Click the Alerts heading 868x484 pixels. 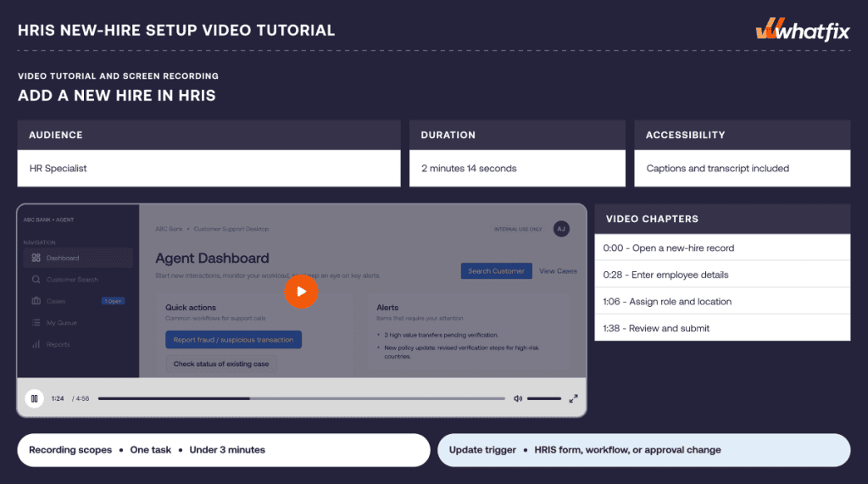(387, 308)
